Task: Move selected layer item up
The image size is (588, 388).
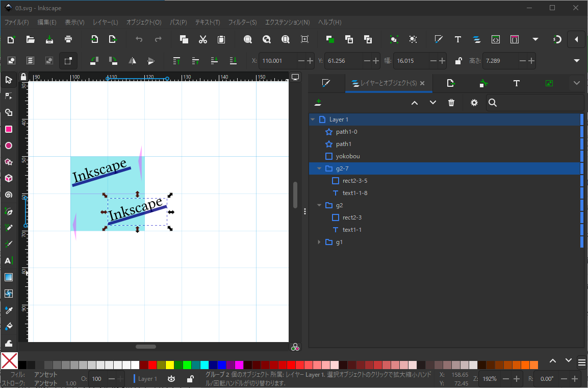Action: (415, 103)
